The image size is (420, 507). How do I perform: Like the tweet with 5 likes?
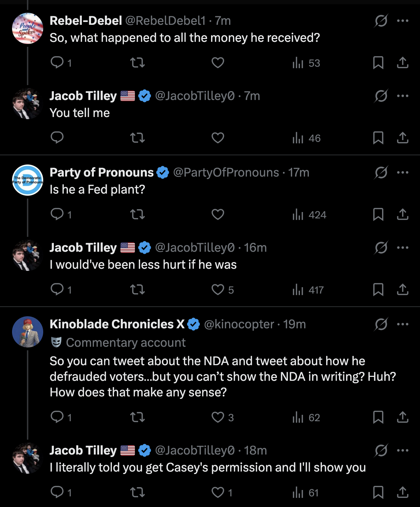(x=222, y=290)
